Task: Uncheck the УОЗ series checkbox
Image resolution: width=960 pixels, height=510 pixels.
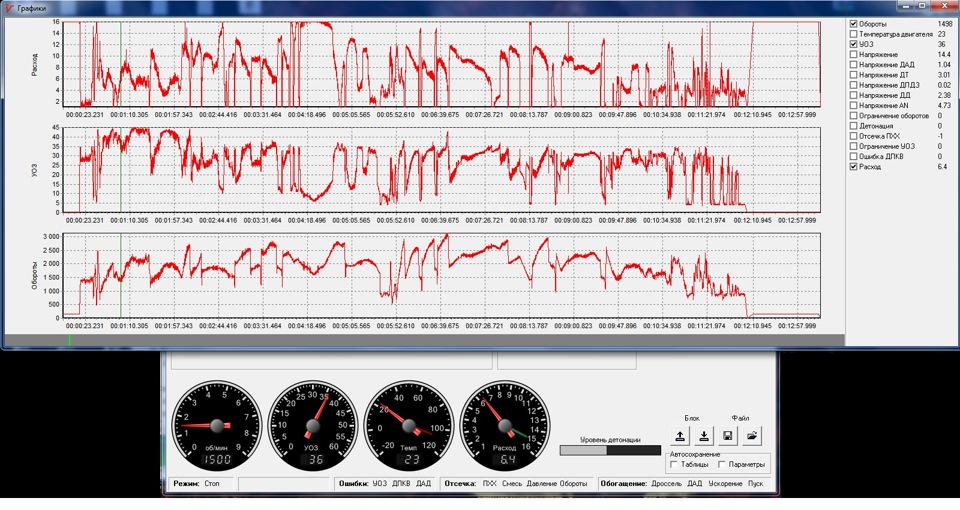Action: pyautogui.click(x=853, y=44)
